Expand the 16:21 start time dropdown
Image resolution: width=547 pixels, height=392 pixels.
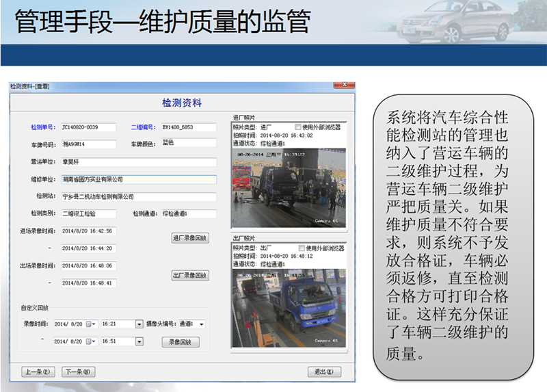139,324
